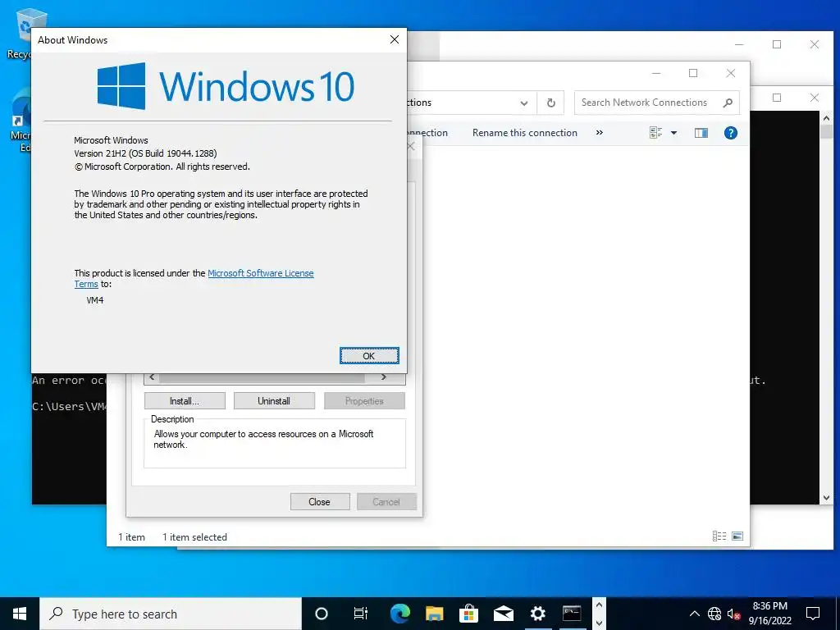Open the address bar history dropdown

(x=524, y=103)
